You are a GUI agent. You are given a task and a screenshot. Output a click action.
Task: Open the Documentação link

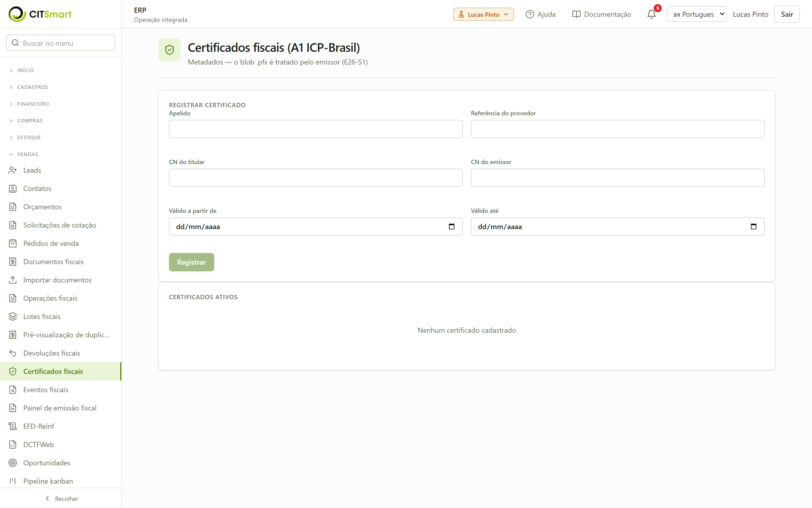[602, 14]
